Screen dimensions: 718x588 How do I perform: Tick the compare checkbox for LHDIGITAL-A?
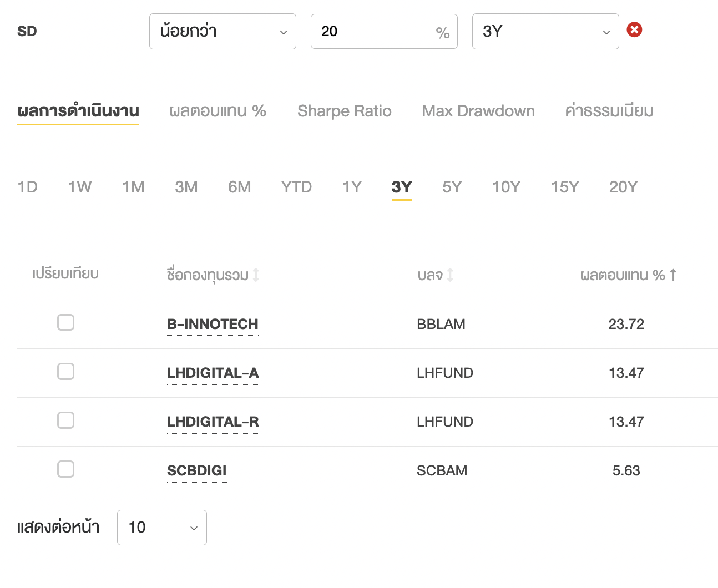[x=65, y=371]
